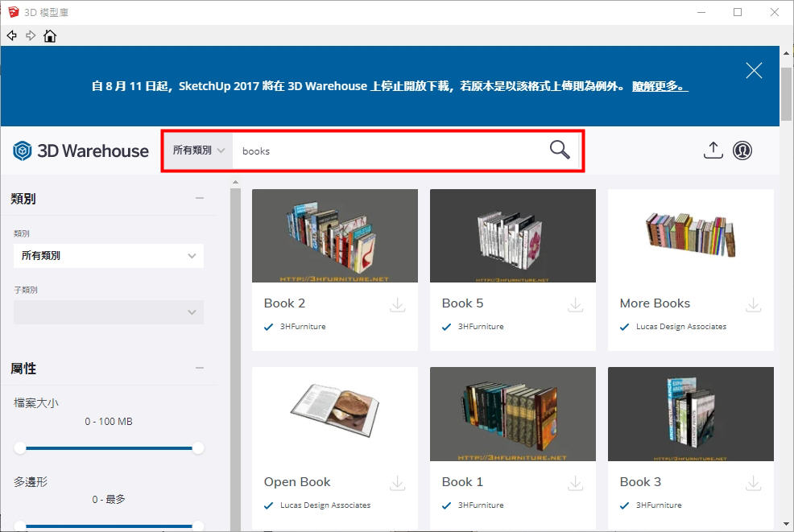
Task: Click the 0 - 100 MB value
Action: 109,422
